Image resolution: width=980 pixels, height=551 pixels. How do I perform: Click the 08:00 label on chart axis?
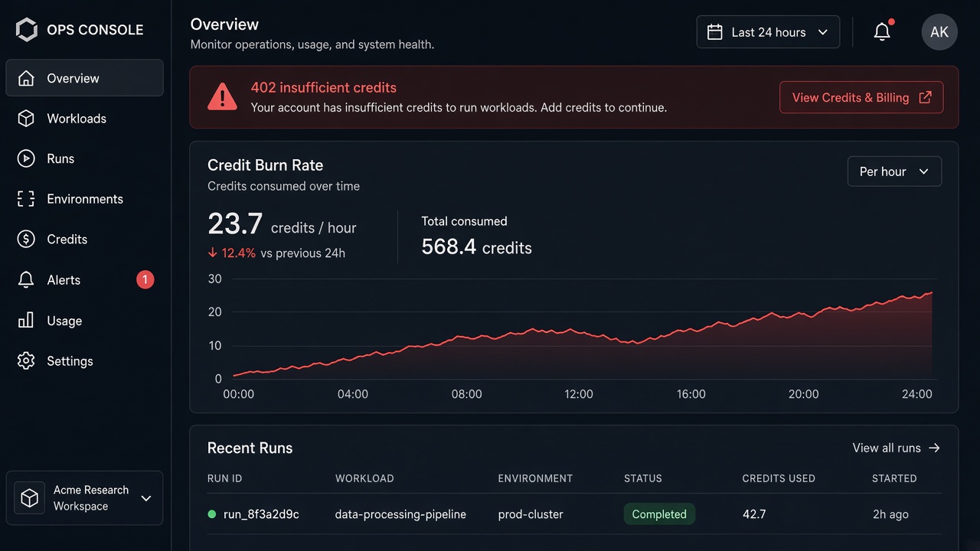point(466,394)
